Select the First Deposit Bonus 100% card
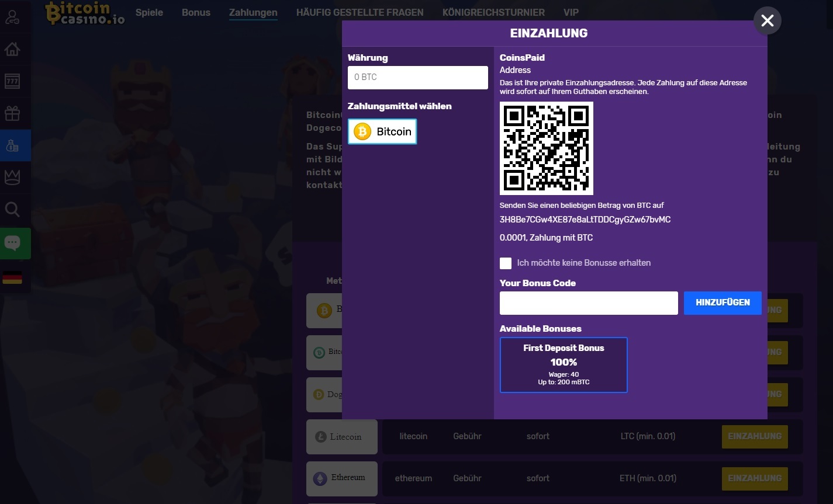Viewport: 833px width, 504px height. pyautogui.click(x=564, y=365)
